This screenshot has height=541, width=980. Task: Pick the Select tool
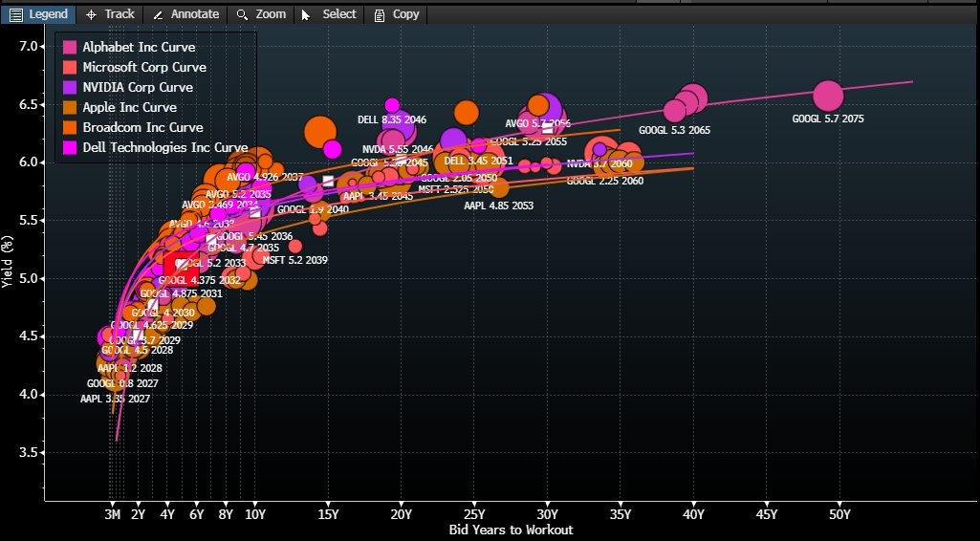click(x=329, y=14)
